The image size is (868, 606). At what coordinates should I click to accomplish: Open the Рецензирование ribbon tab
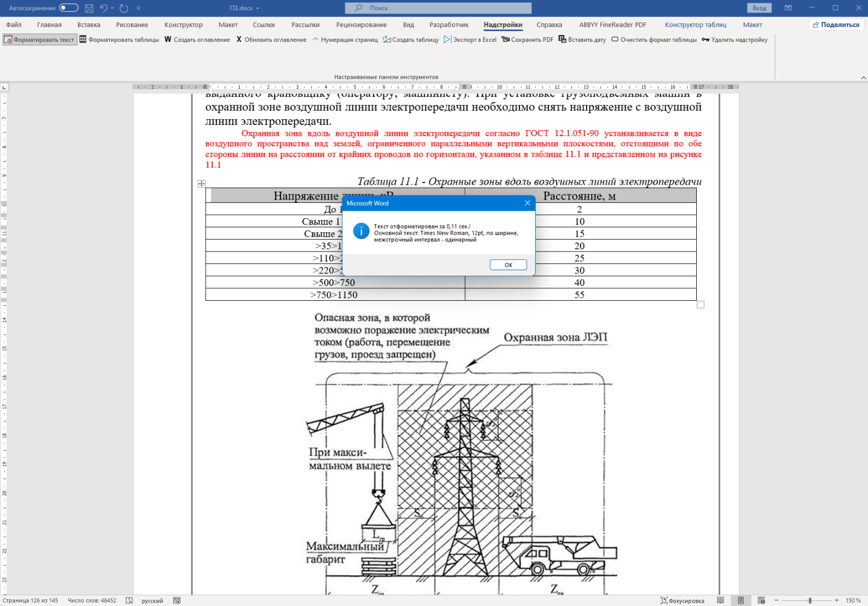click(361, 25)
